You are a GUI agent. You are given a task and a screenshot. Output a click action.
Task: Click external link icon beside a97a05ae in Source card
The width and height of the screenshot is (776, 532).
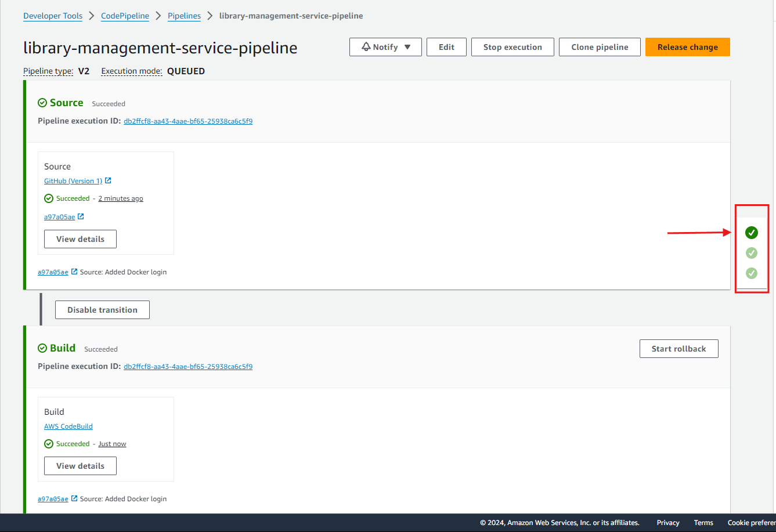point(81,216)
